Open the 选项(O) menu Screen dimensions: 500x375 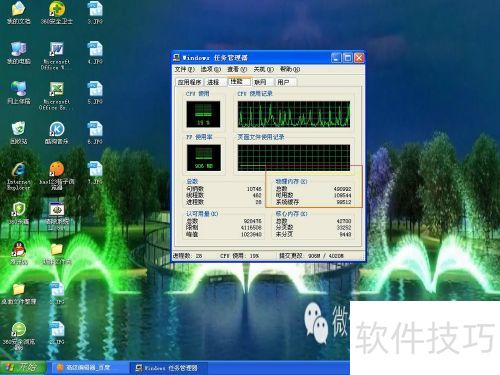tap(211, 69)
